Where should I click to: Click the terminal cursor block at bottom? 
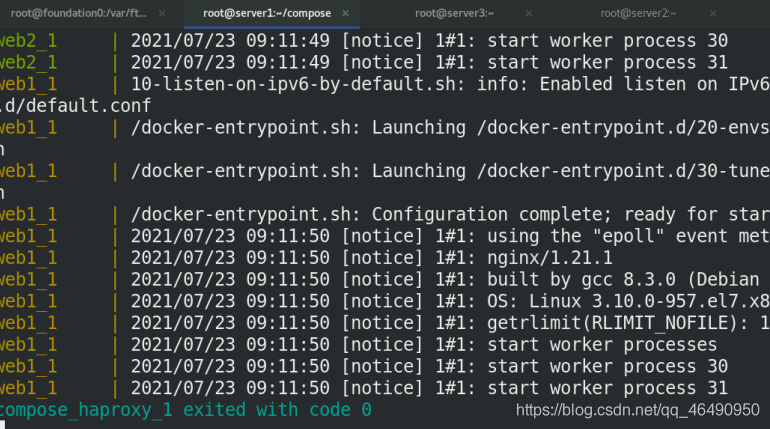coord(2,425)
